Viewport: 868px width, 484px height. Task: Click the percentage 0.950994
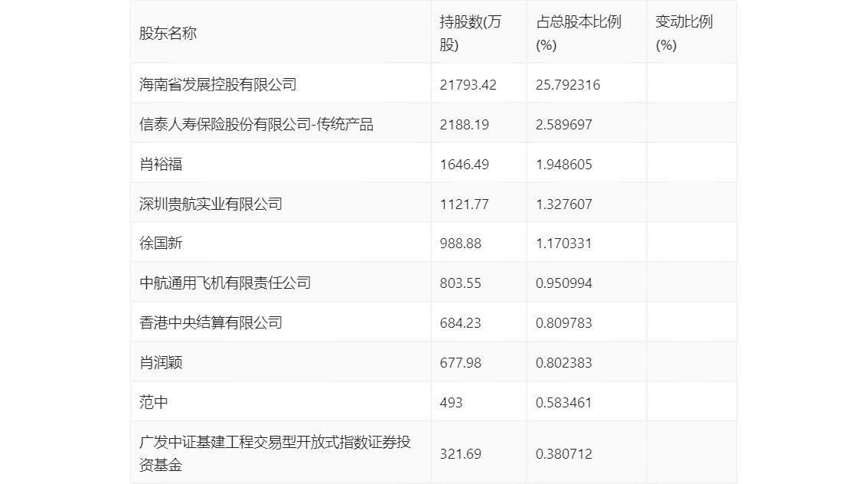coord(563,283)
